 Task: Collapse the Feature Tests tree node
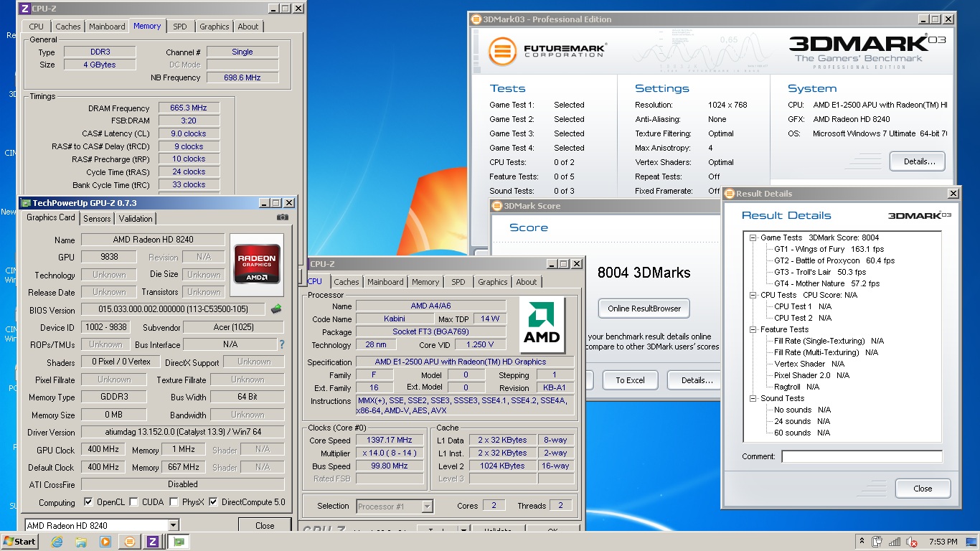pyautogui.click(x=753, y=329)
